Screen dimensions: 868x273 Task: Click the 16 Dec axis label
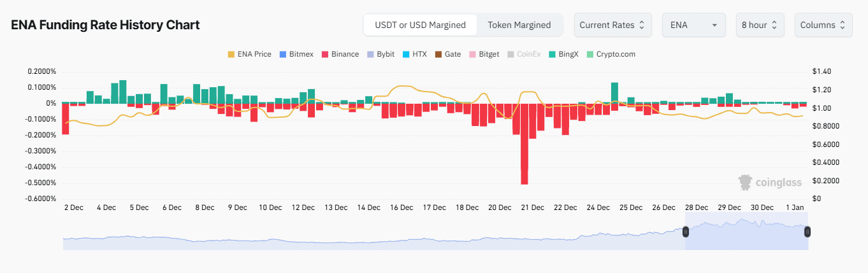pos(402,207)
